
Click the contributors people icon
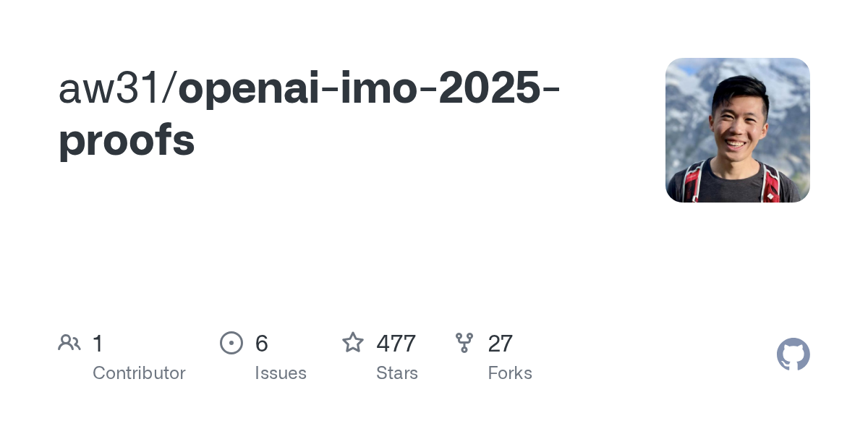coord(69,343)
